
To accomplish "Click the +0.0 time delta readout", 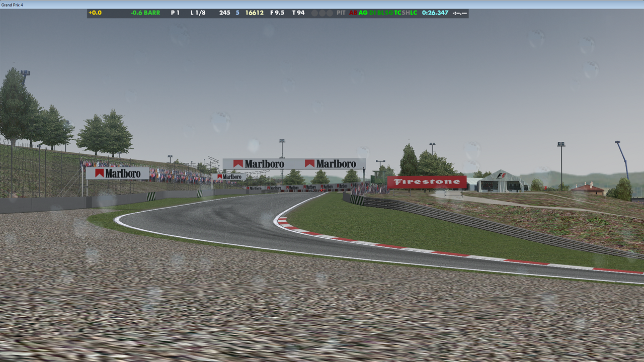I will [95, 13].
